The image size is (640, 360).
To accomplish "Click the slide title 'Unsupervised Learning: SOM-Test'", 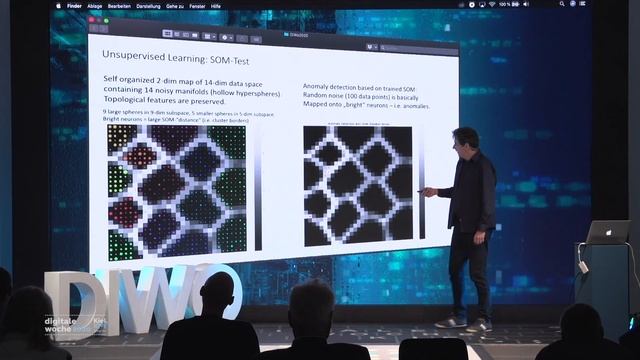I will point(176,58).
